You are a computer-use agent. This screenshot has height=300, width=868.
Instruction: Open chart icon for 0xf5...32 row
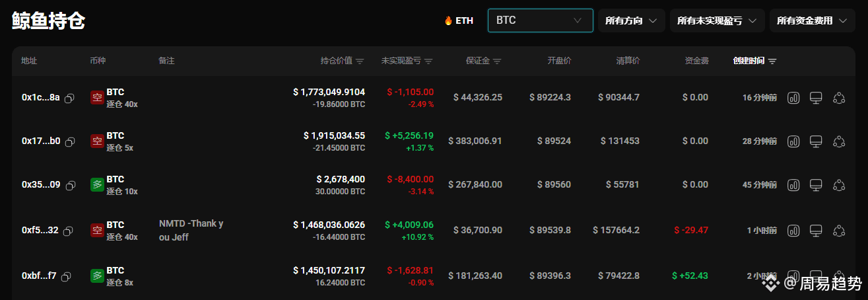coord(793,231)
